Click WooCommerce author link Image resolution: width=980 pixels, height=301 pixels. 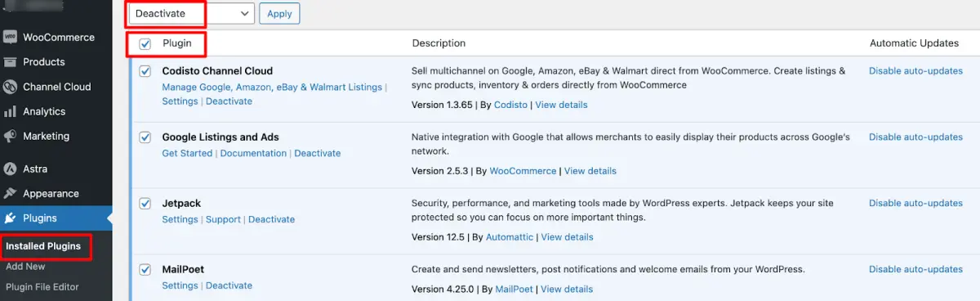523,171
